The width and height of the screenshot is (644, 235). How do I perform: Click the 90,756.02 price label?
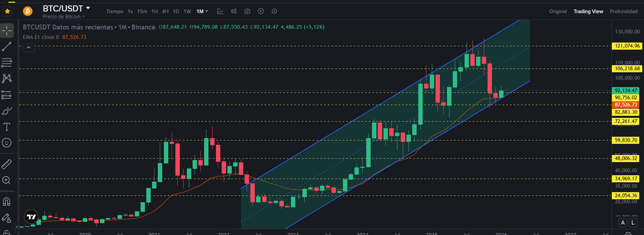click(627, 98)
